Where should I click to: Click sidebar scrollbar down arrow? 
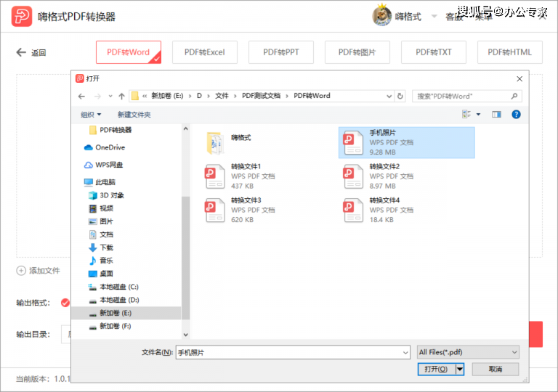pyautogui.click(x=185, y=335)
